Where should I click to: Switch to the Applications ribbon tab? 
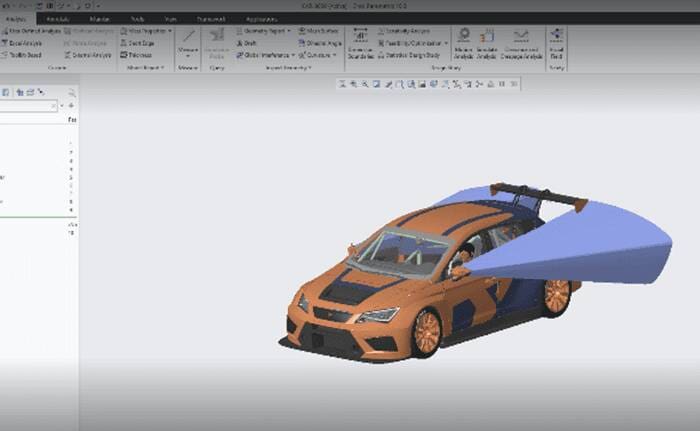coord(261,19)
